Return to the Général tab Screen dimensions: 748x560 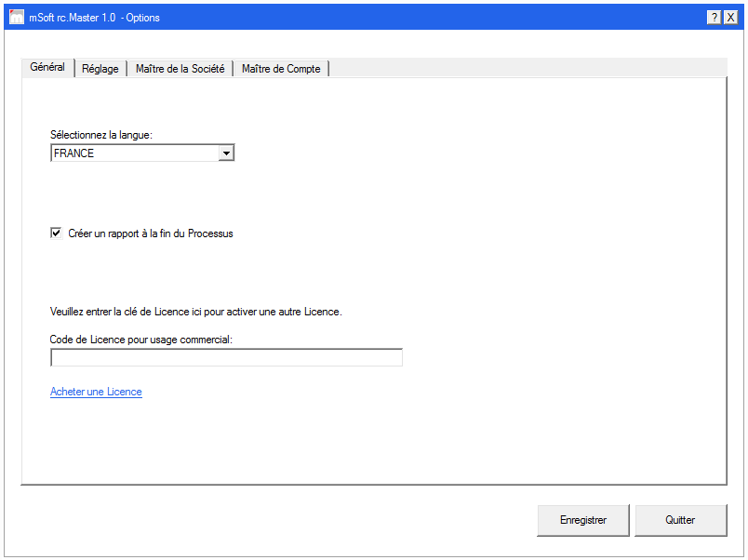click(x=47, y=67)
